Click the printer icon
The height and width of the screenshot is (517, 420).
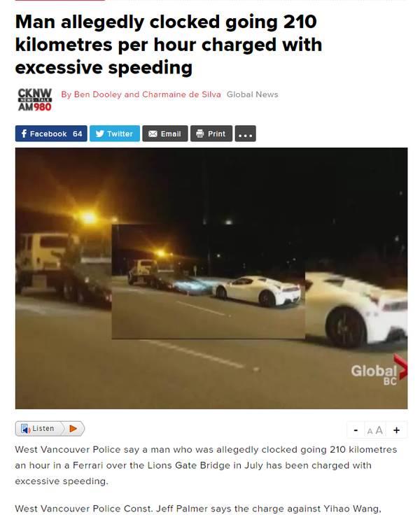(x=200, y=134)
